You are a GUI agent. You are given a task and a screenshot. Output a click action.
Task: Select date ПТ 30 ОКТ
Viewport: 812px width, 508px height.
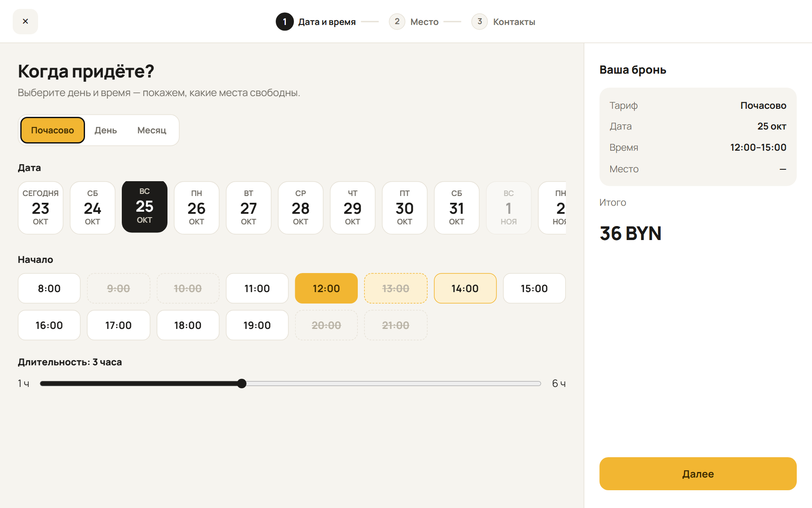coord(405,208)
